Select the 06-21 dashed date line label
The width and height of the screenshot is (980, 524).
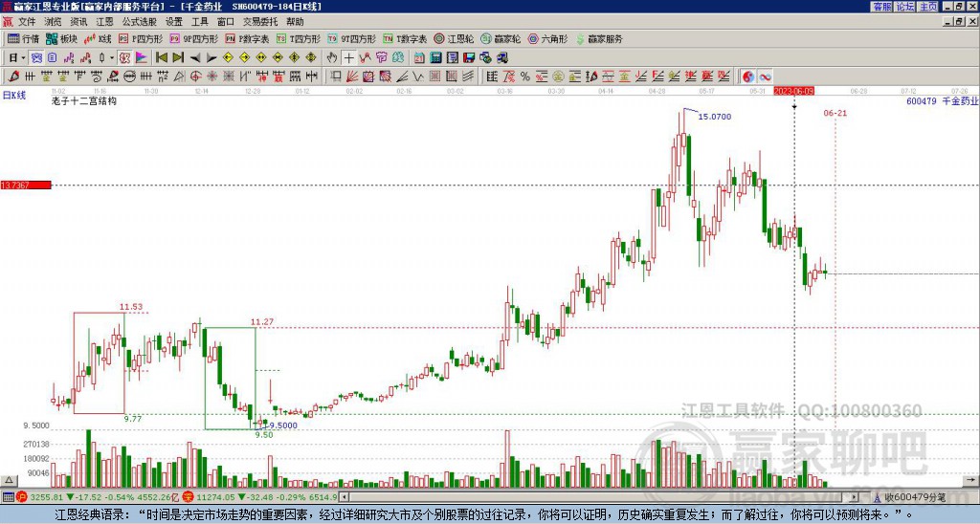(835, 113)
